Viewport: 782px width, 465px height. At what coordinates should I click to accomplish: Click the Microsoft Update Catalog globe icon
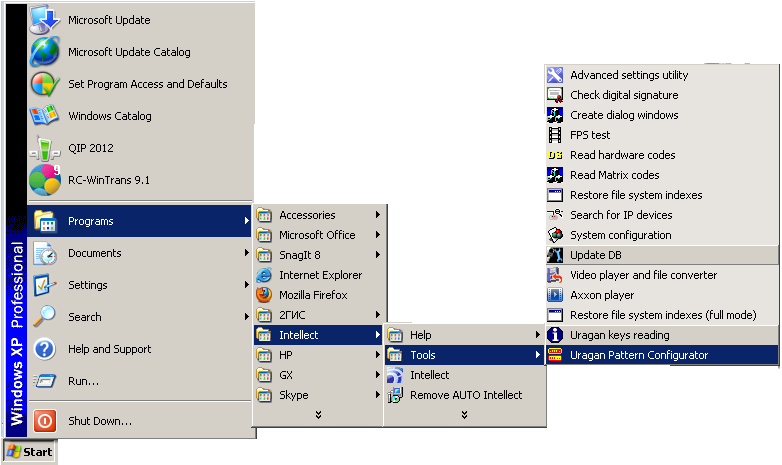(x=45, y=52)
